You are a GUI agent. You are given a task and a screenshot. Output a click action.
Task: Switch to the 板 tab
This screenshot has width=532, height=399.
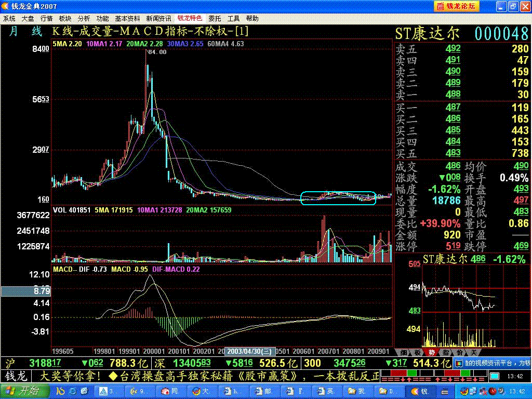pos(418,353)
